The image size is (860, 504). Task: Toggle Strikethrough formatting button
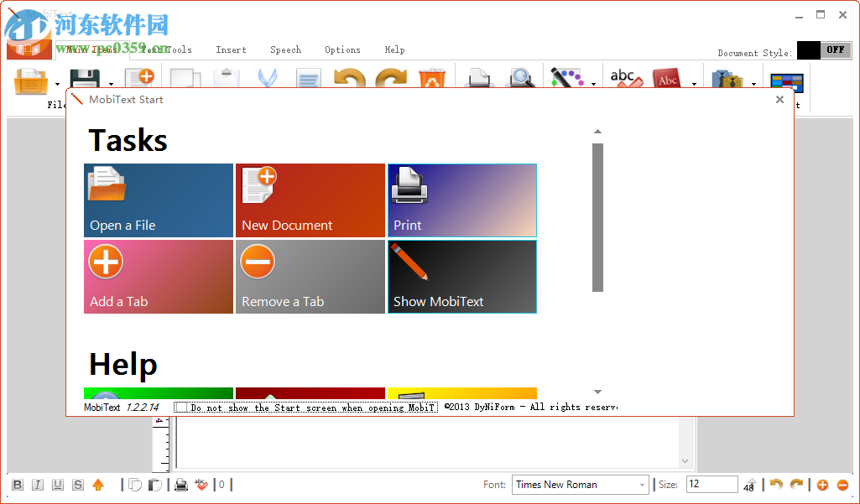pyautogui.click(x=78, y=485)
